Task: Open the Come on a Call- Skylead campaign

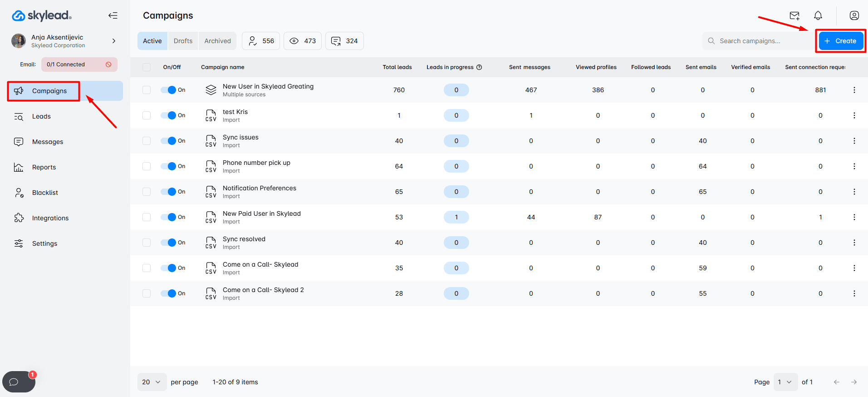Action: coord(260,264)
